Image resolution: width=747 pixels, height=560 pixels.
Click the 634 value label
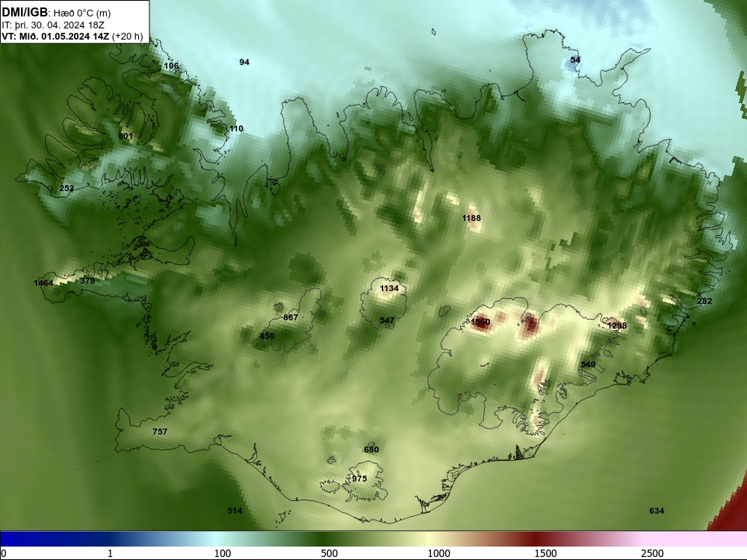click(x=657, y=511)
